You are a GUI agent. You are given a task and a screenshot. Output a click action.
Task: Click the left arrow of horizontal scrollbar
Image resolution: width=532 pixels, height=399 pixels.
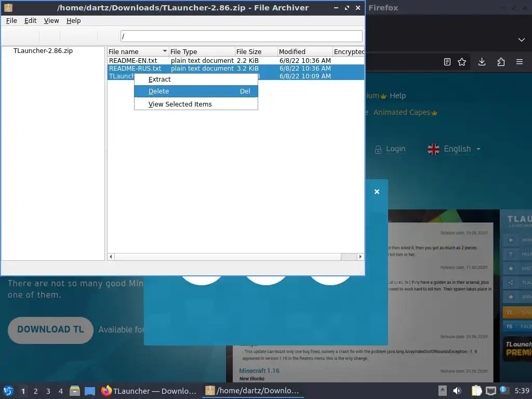(x=111, y=257)
